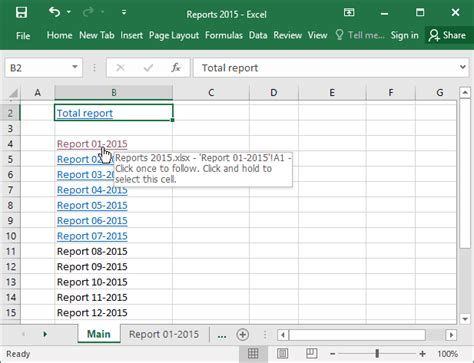Cancel formula entry with X icon
The height and width of the screenshot is (363, 474).
pos(120,68)
